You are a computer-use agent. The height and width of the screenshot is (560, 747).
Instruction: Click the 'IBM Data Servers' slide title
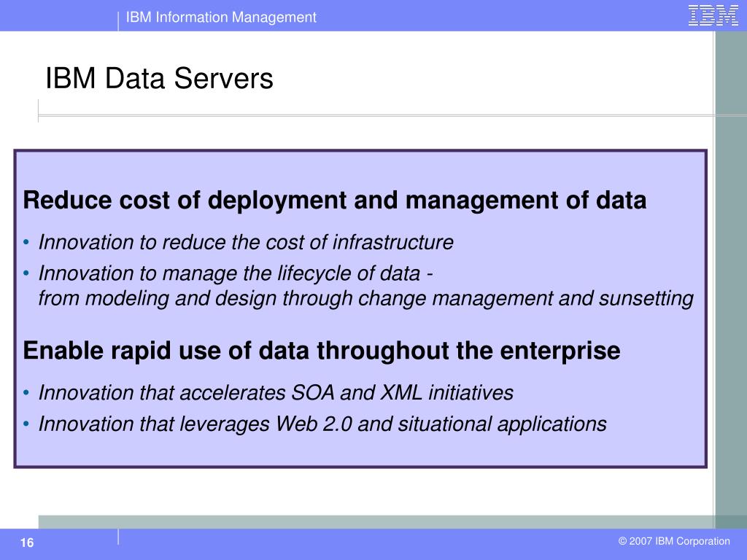point(159,78)
